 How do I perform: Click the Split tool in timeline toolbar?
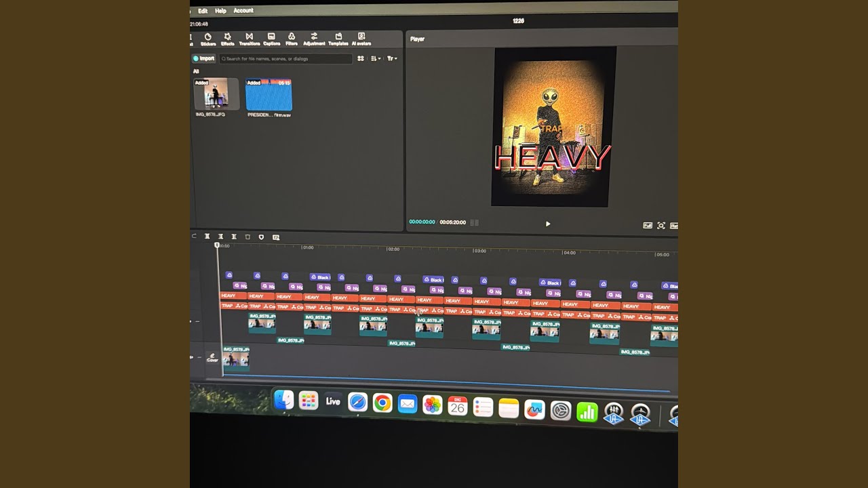pos(207,237)
